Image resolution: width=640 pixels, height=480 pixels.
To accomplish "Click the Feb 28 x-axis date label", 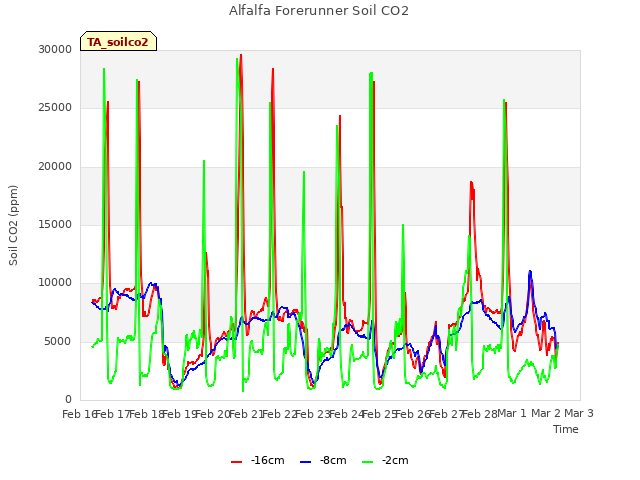I will pyautogui.click(x=480, y=414).
